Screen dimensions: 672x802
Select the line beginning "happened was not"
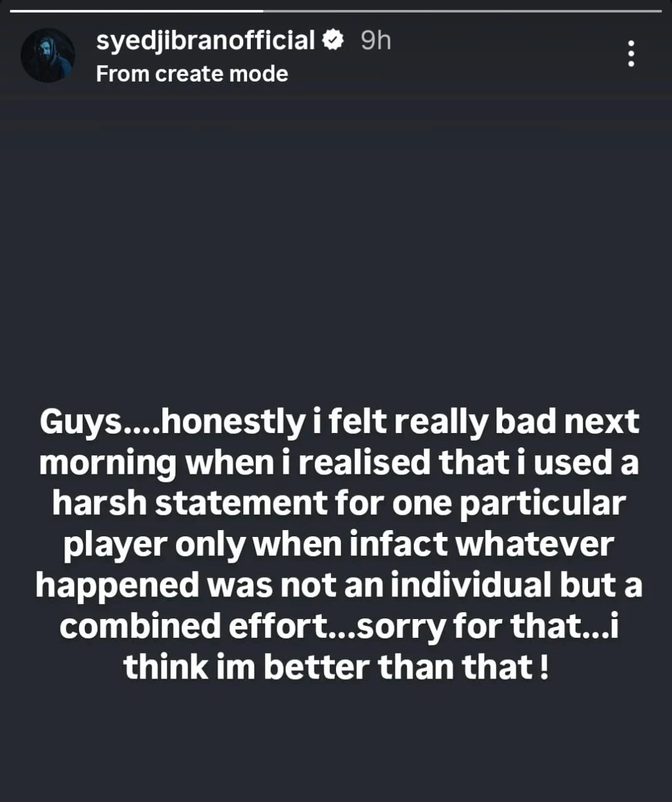[339, 585]
